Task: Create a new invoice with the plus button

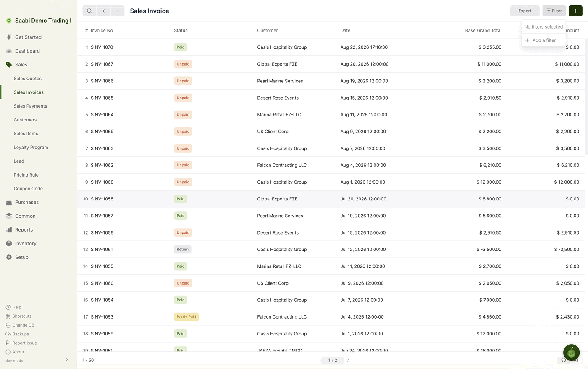Action: click(x=575, y=11)
